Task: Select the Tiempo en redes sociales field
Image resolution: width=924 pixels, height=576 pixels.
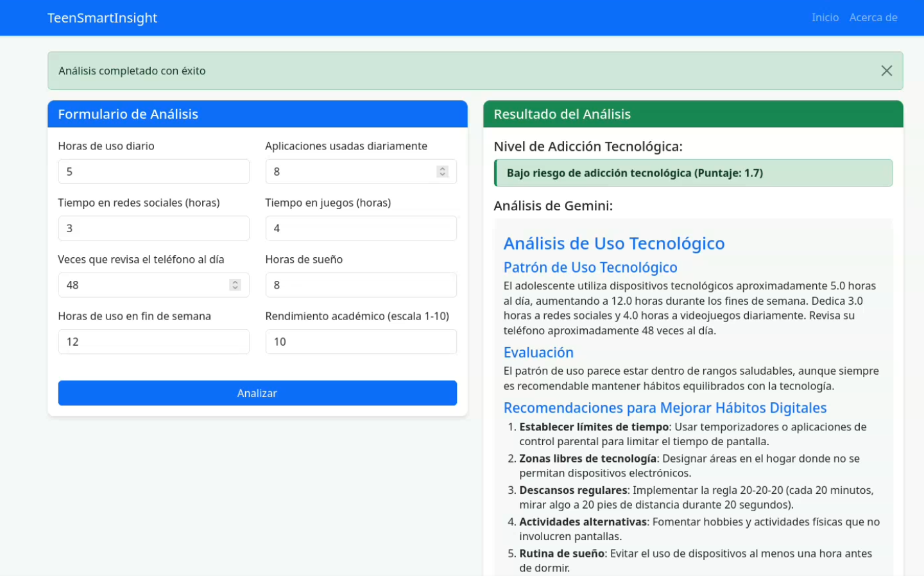Action: tap(153, 228)
